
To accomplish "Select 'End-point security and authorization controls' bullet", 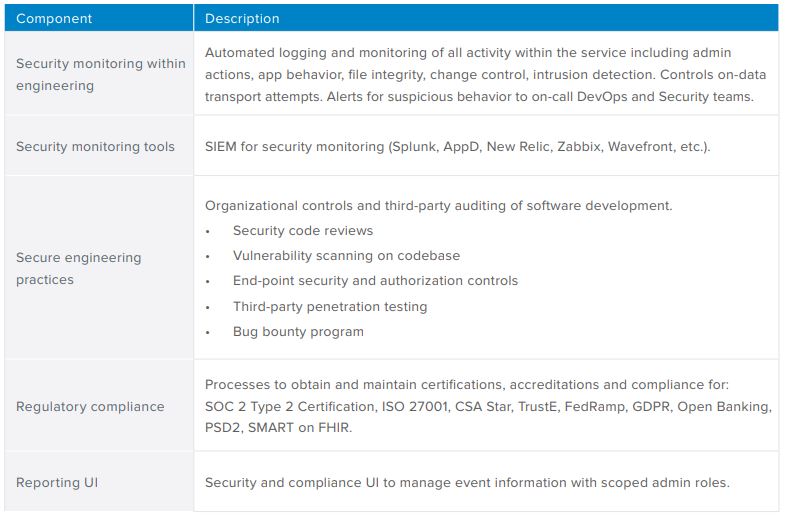I will coord(375,281).
